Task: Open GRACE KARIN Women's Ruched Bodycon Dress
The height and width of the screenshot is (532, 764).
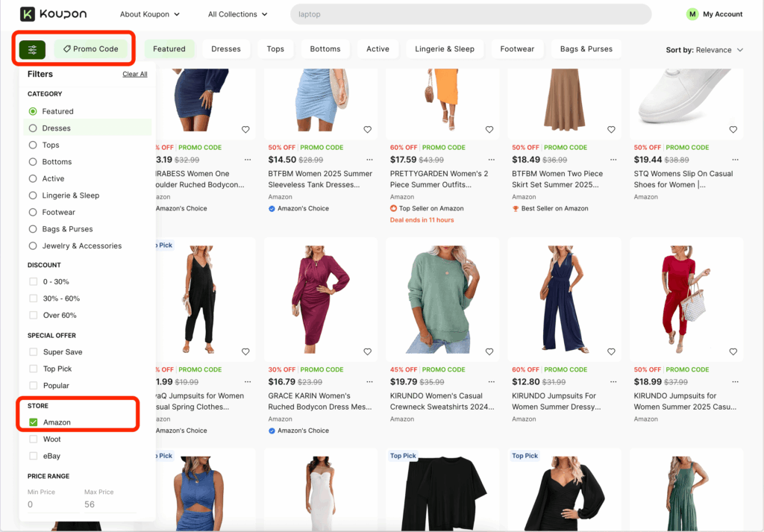Action: (320, 401)
